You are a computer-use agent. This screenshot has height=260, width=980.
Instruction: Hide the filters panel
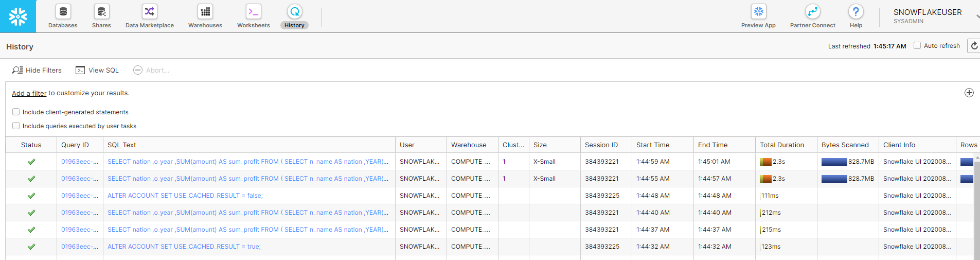[37, 70]
